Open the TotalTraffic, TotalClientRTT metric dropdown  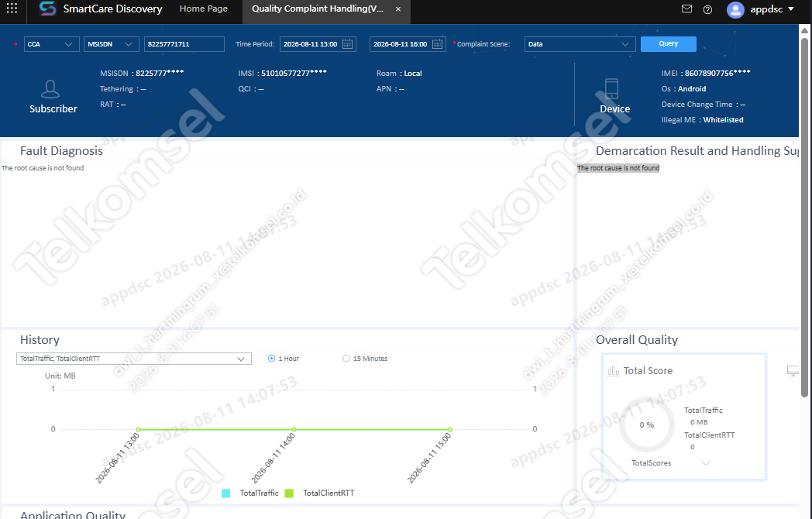point(134,359)
